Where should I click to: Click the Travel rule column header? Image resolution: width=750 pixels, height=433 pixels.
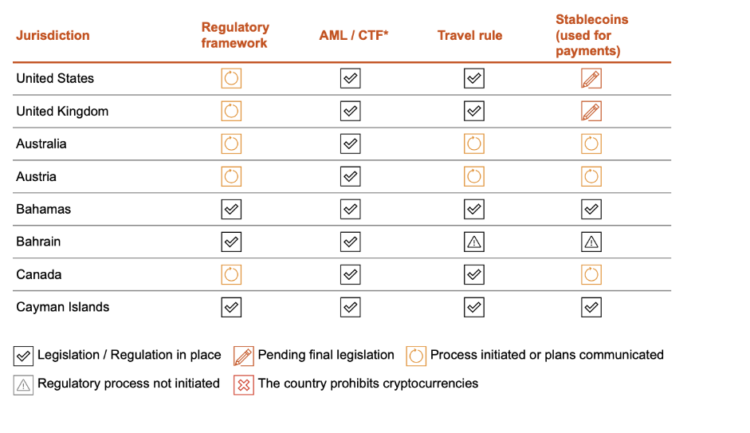coord(470,36)
